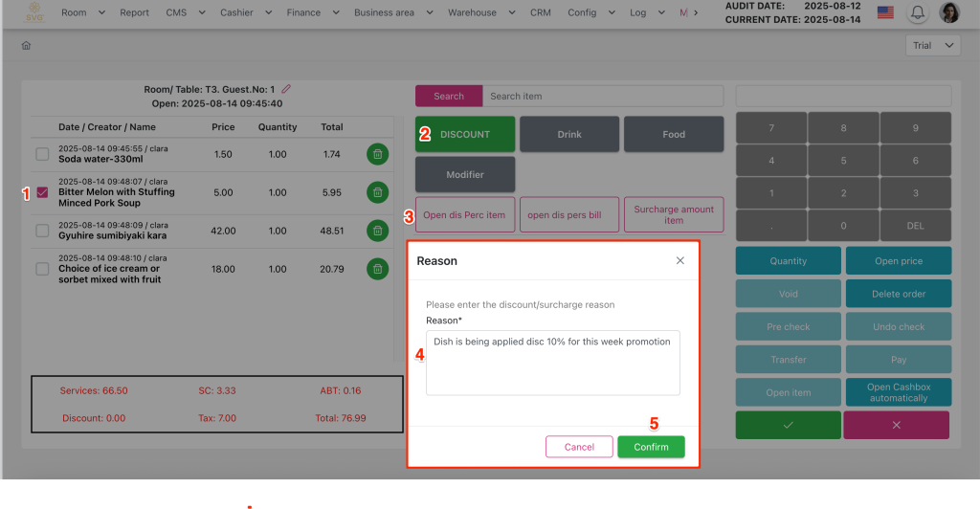This screenshot has width=980, height=509.
Task: Check the Soda water-330ml checkbox
Action: coord(42,154)
